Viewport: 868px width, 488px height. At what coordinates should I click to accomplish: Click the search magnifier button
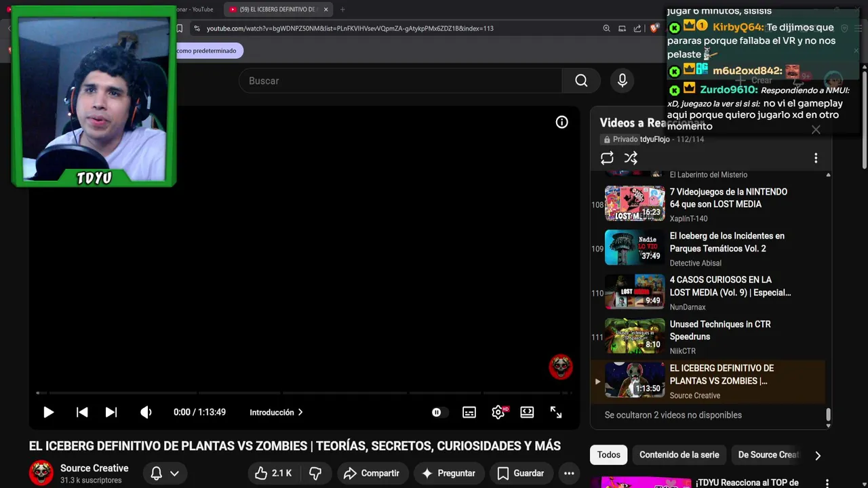coord(581,81)
